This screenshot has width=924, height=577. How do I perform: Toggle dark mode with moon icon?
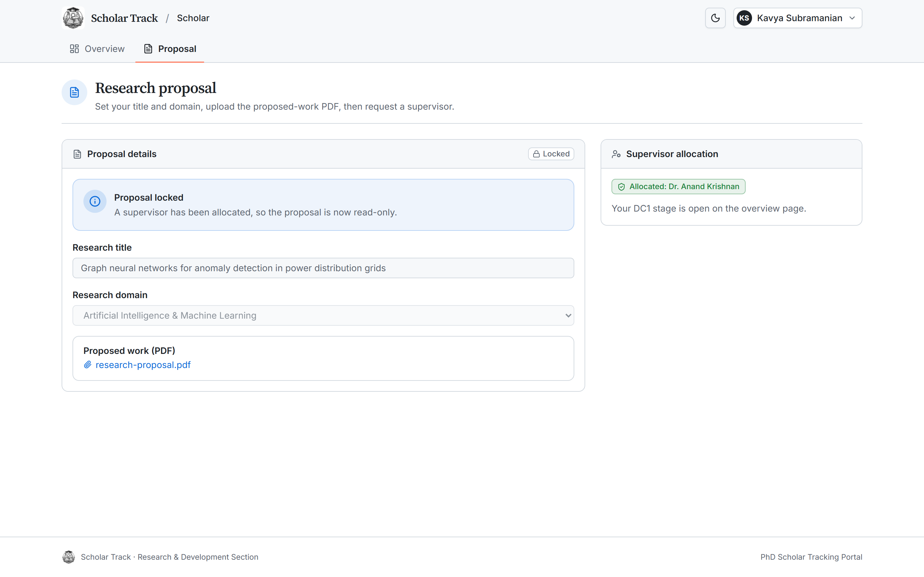coord(715,18)
